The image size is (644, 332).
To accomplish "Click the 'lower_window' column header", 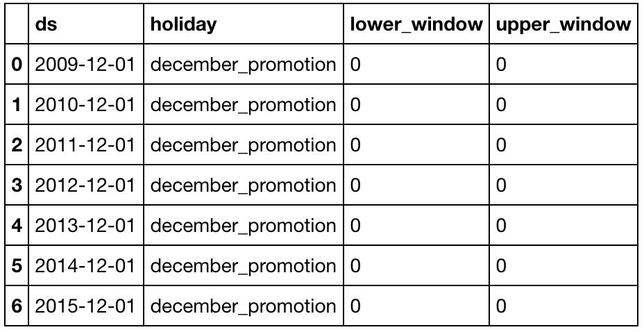I will pos(416,25).
